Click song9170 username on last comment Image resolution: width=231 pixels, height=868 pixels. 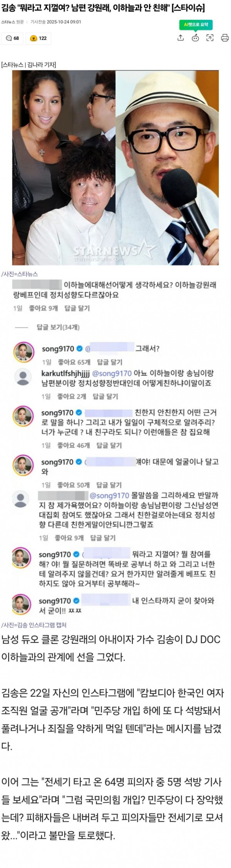coord(55,601)
